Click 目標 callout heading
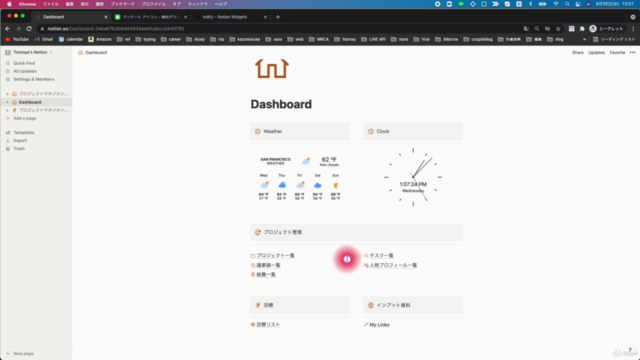 tap(300, 305)
